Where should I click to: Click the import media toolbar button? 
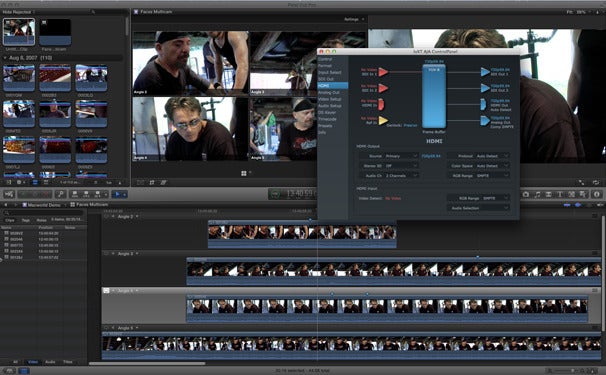[9, 194]
